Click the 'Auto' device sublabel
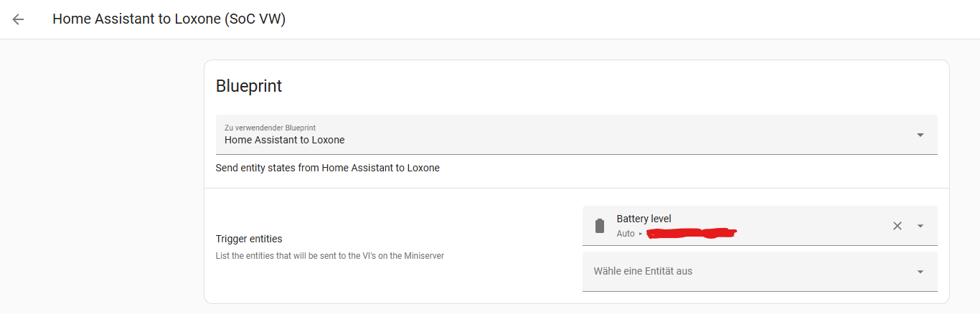 [626, 234]
